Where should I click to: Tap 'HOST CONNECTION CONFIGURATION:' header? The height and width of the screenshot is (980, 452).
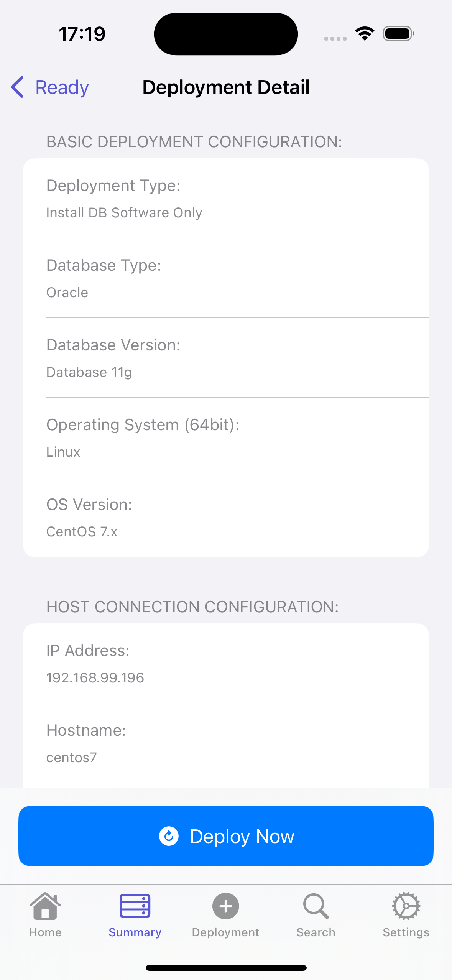[x=193, y=607]
